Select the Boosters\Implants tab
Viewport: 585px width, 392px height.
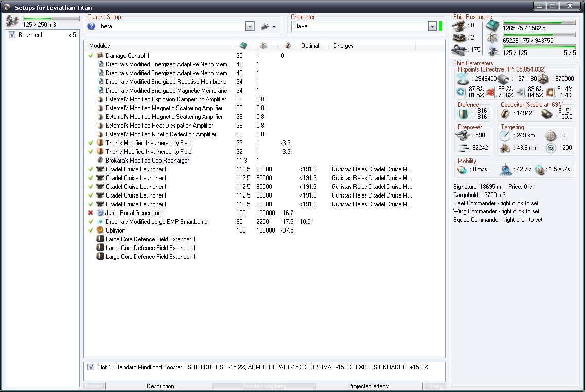(264, 386)
